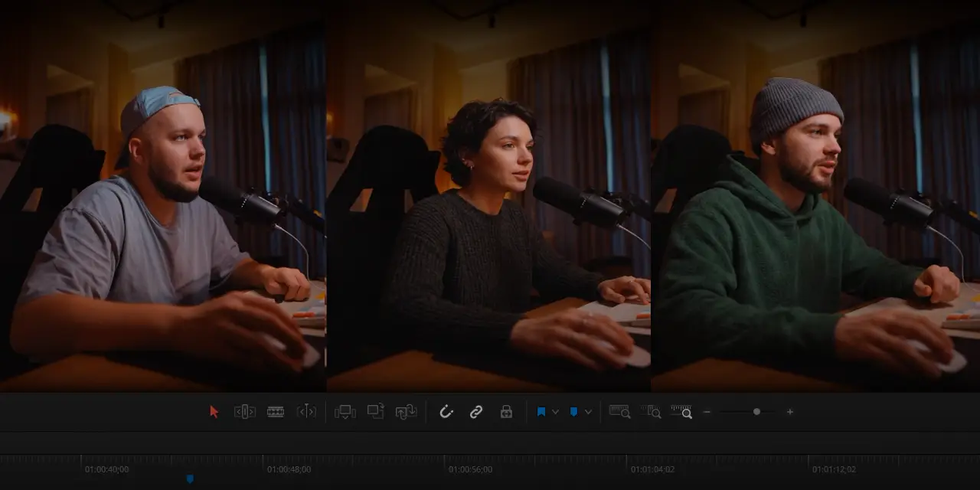The width and height of the screenshot is (980, 490).
Task: Toggle Position Lock padlock icon
Action: [506, 412]
